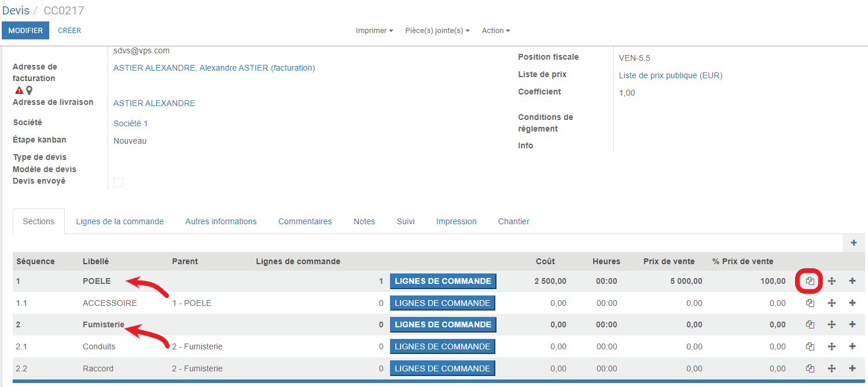This screenshot has height=387, width=868.
Task: Switch to Lignes de la commande tab
Action: click(120, 221)
